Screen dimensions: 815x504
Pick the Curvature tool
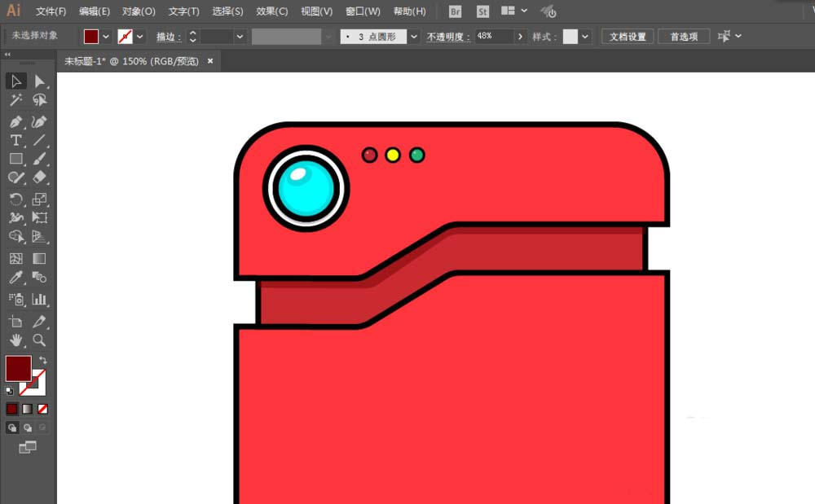point(39,121)
